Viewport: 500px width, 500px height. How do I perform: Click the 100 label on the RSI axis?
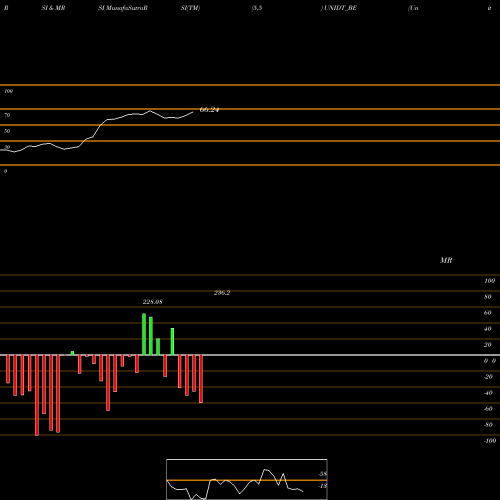pos(8,91)
